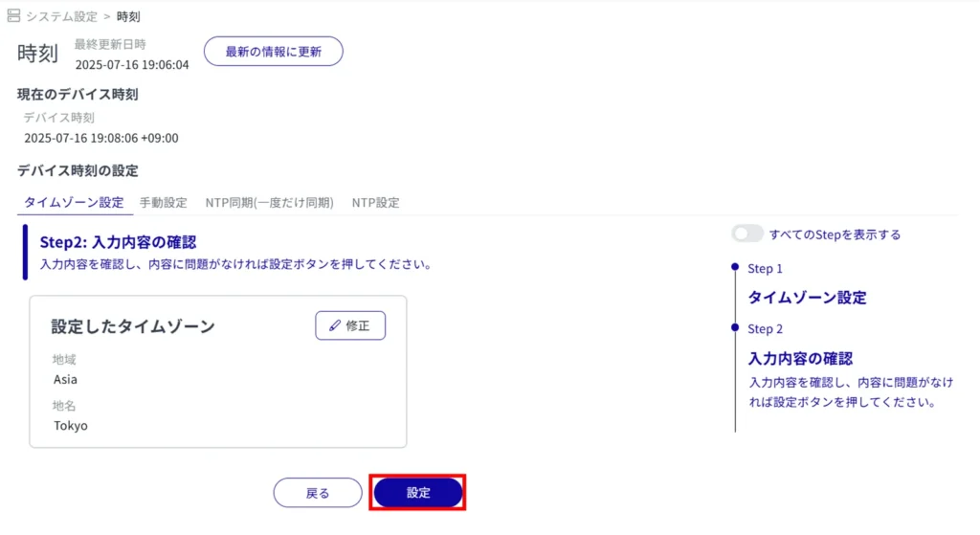Viewport: 980px width, 535px height.
Task: Click the 戻る button
Action: (318, 493)
